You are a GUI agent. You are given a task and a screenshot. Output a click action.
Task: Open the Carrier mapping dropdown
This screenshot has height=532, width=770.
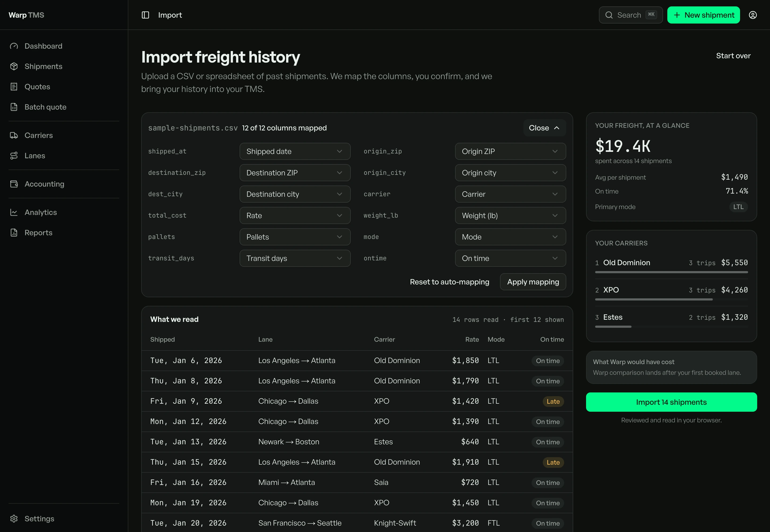tap(510, 194)
